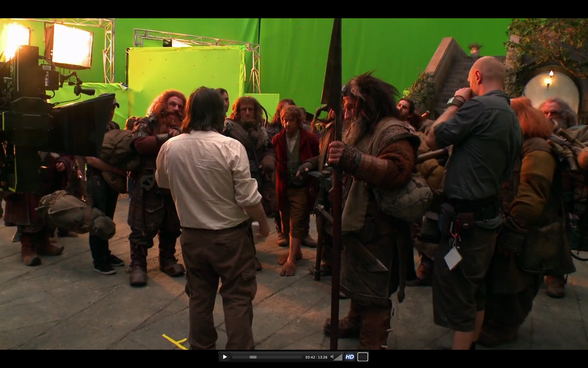Seek to the far end of progress bar
588x368 pixels.
click(301, 357)
